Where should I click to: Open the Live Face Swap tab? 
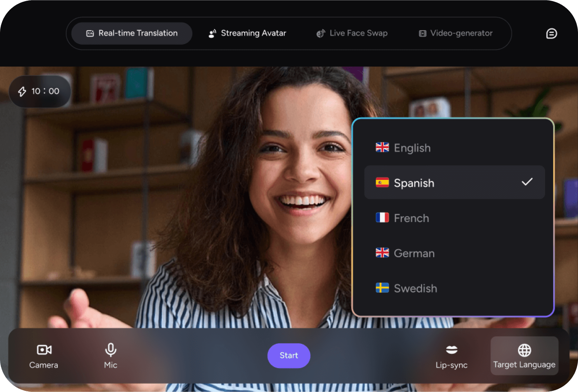[x=352, y=33]
